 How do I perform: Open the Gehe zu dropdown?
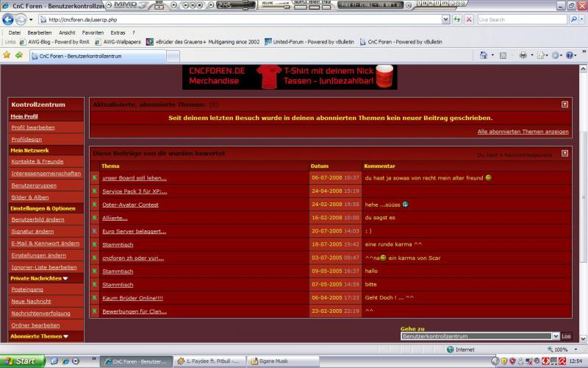(x=555, y=336)
